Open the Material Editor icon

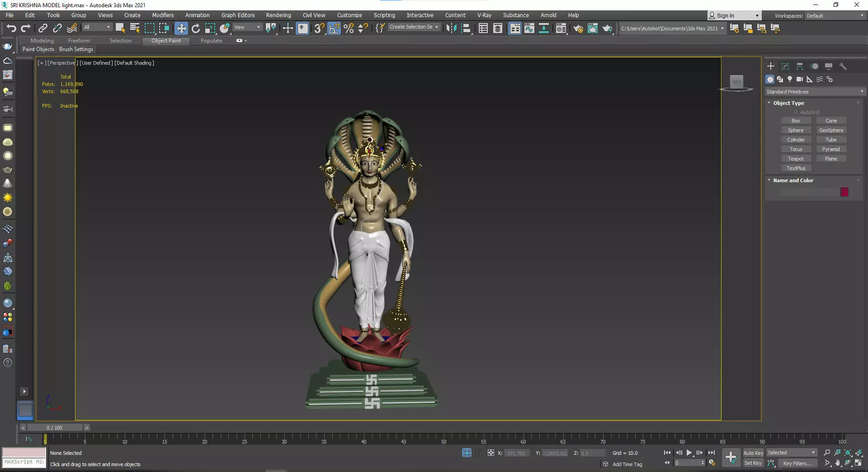click(x=561, y=28)
